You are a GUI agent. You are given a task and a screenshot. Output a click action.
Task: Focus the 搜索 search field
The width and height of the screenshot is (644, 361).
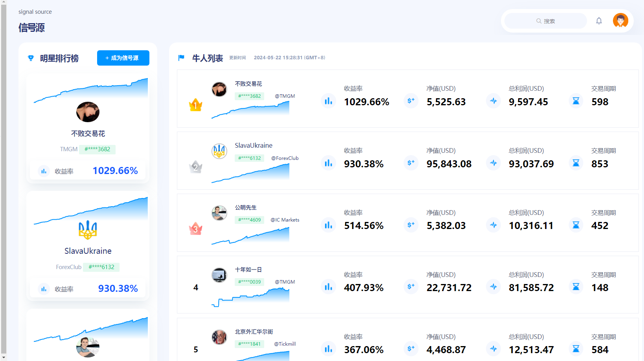[545, 21]
